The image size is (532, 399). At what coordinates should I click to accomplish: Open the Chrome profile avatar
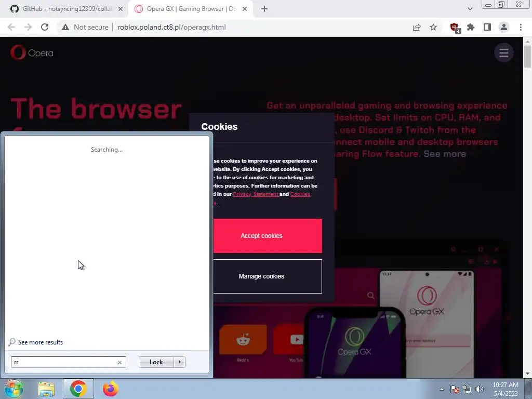[x=504, y=27]
